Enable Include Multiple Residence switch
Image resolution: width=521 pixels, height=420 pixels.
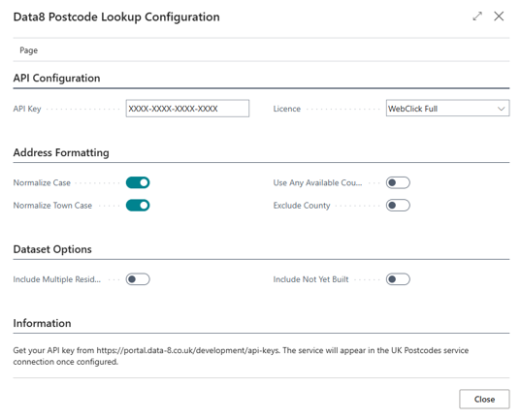[x=138, y=279]
